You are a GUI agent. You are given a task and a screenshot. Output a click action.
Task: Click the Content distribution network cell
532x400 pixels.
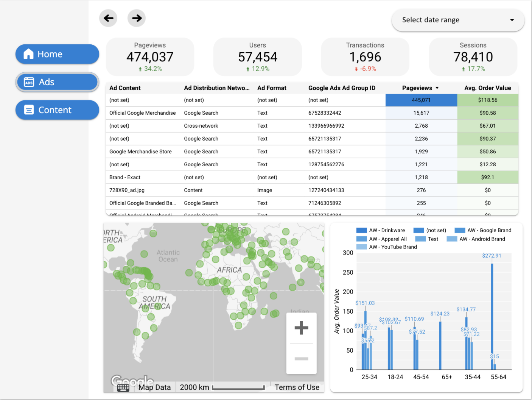click(x=193, y=190)
